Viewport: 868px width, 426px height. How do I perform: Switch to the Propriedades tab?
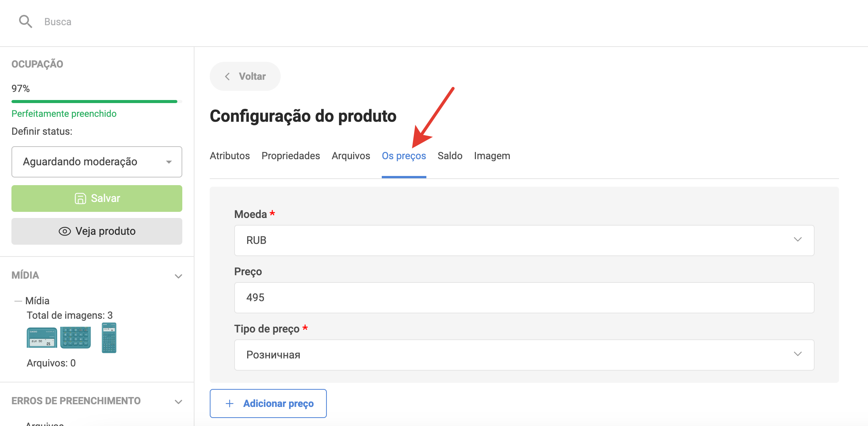[x=291, y=156]
